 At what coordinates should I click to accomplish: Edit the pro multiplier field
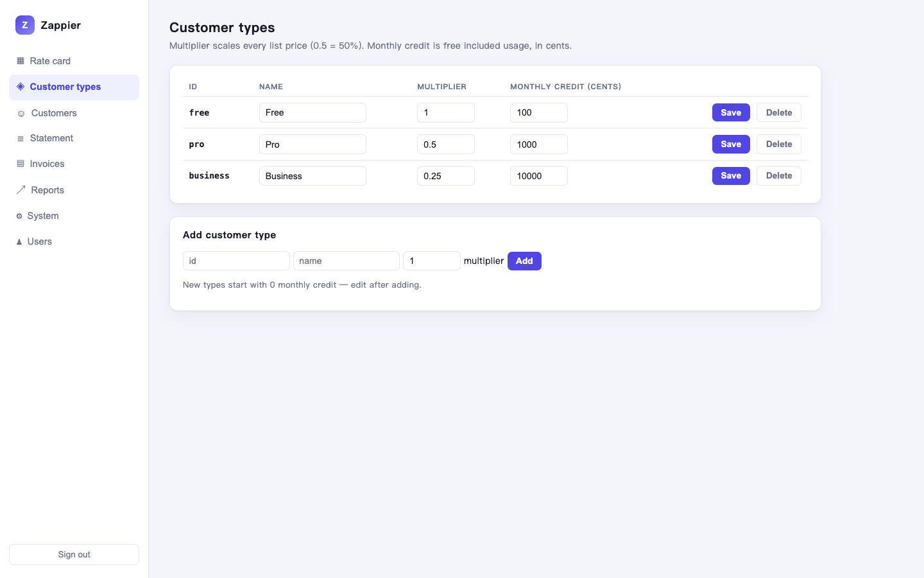point(446,144)
